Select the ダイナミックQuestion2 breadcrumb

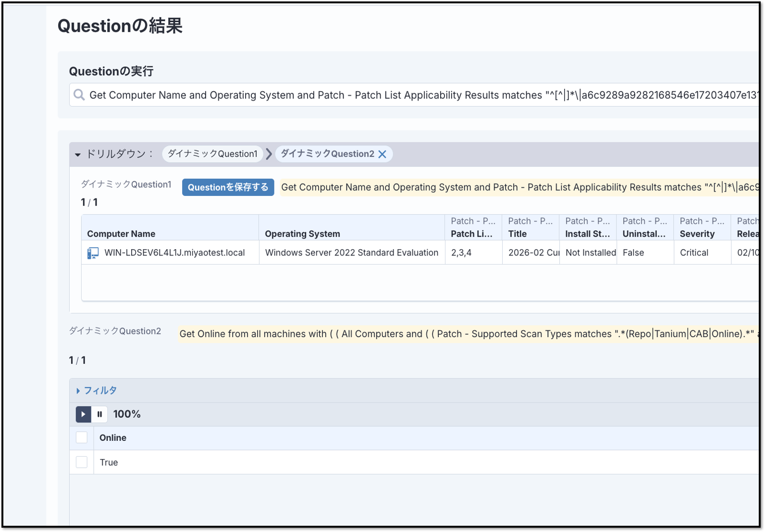(x=327, y=154)
